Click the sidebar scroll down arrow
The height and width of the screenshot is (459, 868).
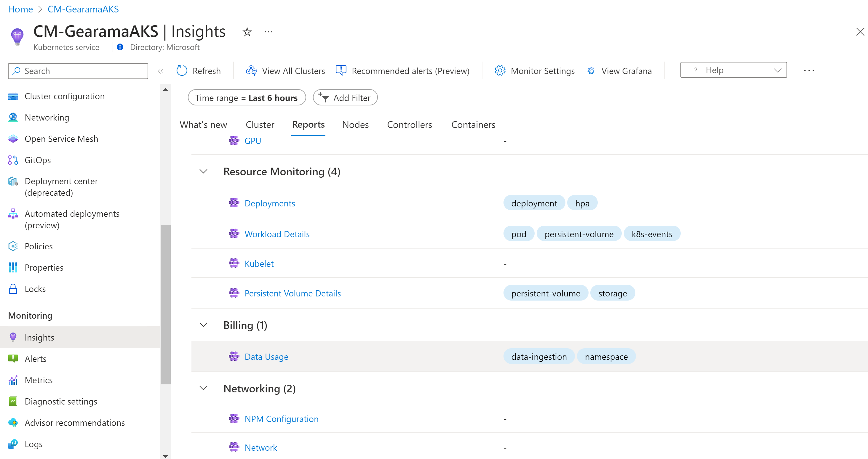click(165, 456)
